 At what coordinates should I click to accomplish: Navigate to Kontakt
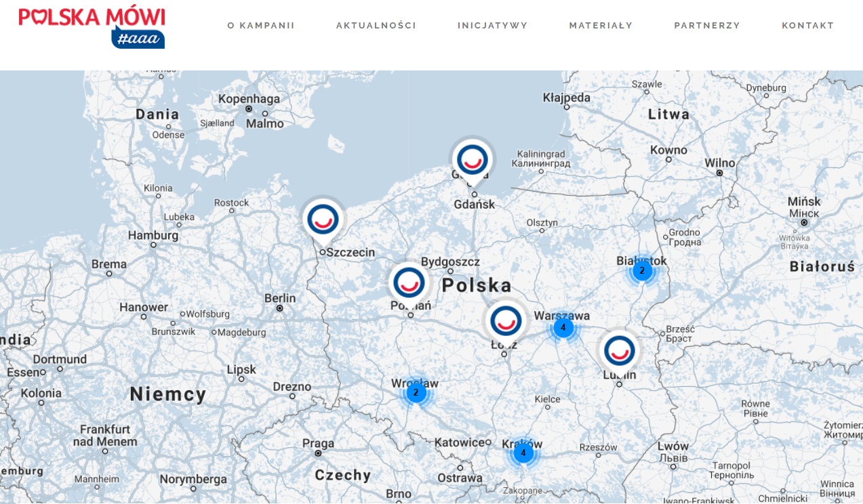pyautogui.click(x=808, y=26)
